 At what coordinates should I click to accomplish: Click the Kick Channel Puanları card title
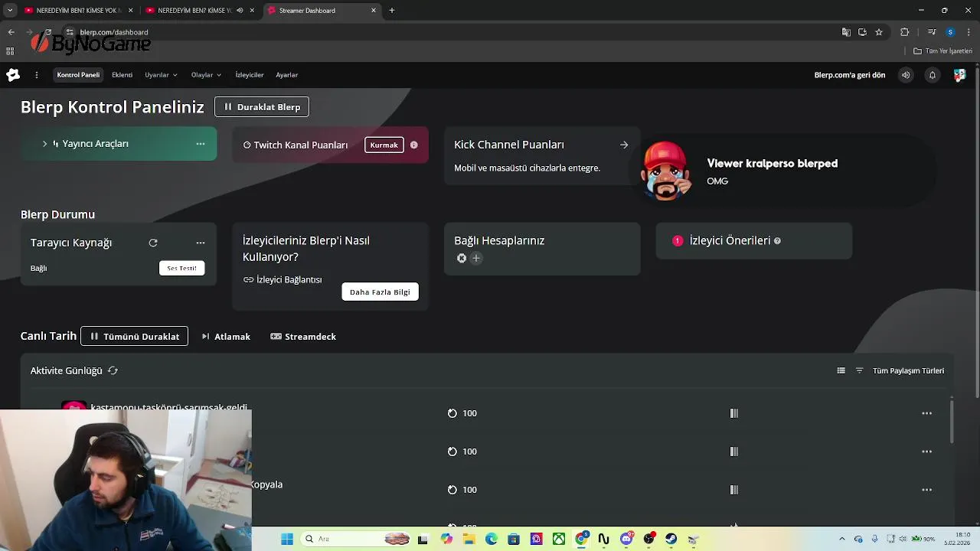(x=509, y=145)
